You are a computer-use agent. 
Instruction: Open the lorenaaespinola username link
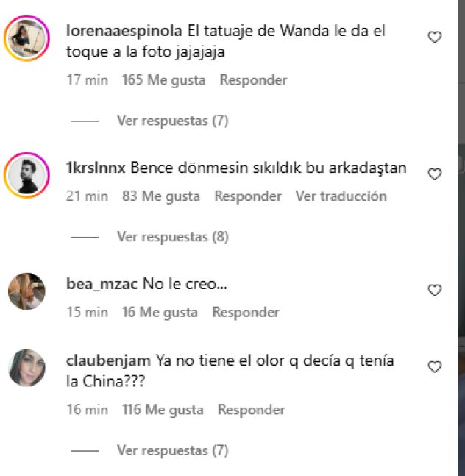coord(124,31)
